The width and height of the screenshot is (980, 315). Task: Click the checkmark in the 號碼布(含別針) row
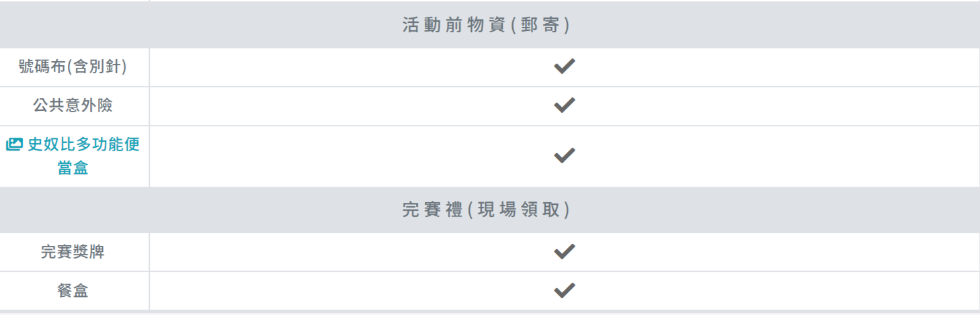click(x=564, y=66)
